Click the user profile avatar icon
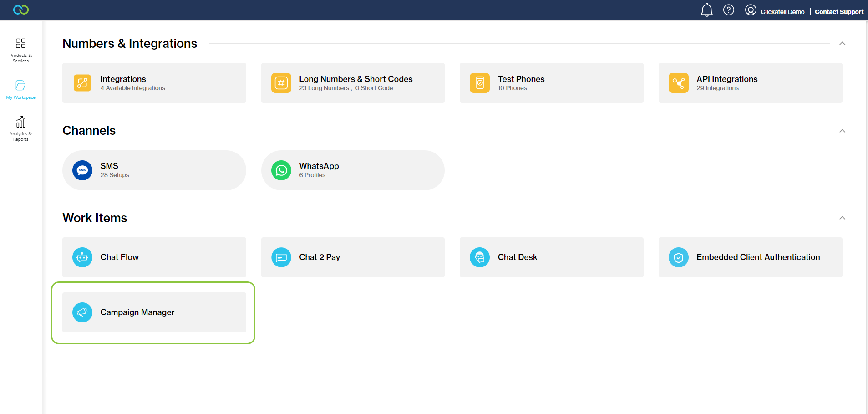Viewport: 868px width, 414px height. tap(751, 10)
